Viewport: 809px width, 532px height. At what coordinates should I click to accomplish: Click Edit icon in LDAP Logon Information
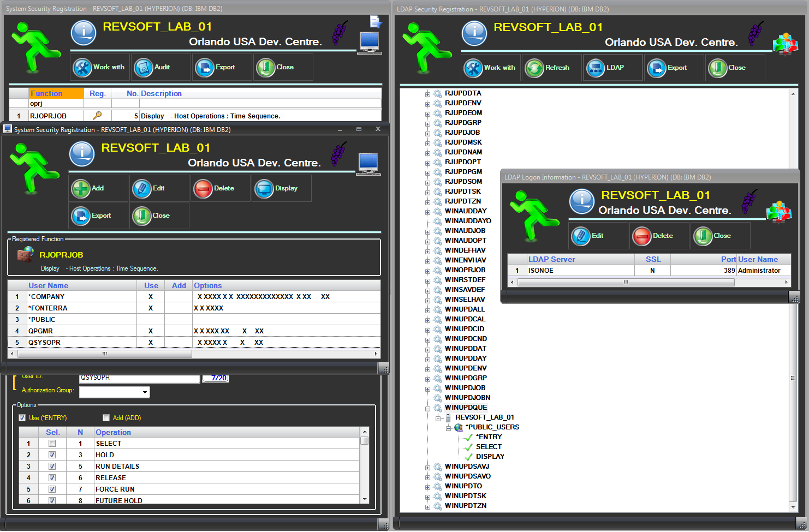[581, 236]
